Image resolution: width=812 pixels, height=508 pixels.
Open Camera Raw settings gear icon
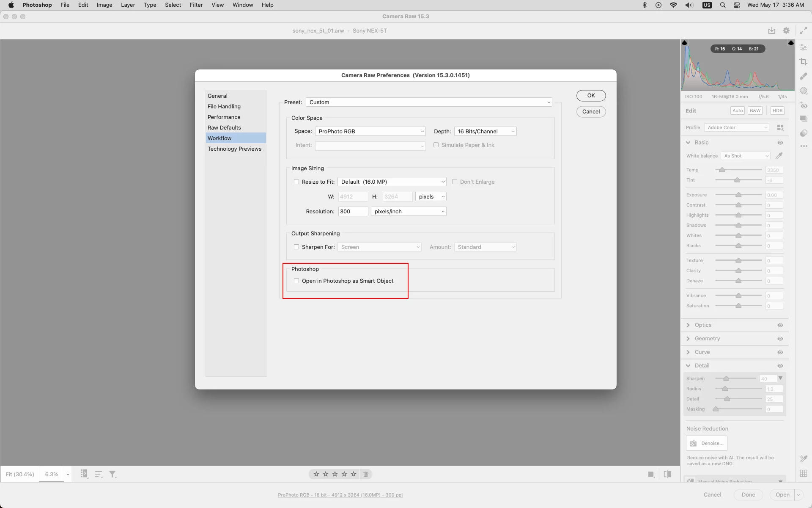click(786, 30)
